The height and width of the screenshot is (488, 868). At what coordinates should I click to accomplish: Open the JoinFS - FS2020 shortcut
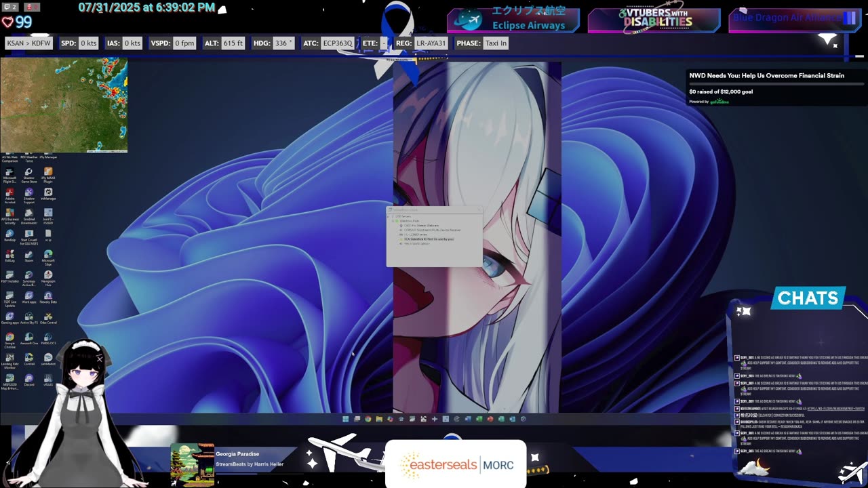pyautogui.click(x=48, y=216)
